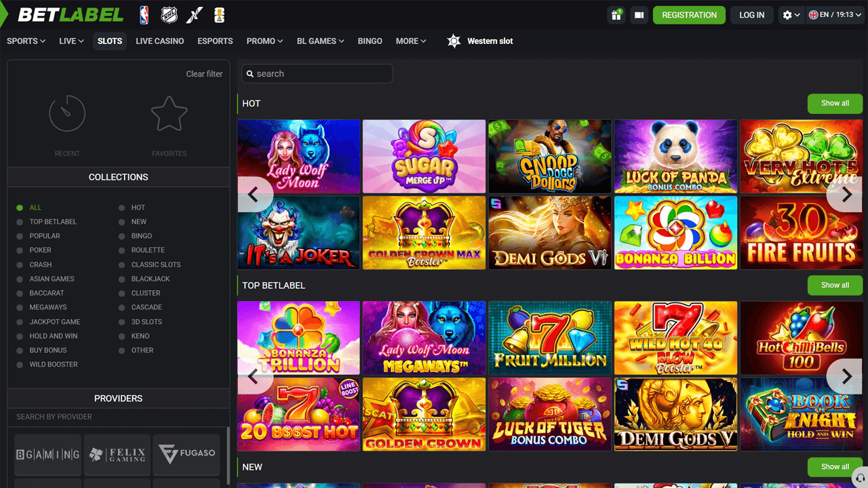
Task: Open the Sugar Merge Up game
Action: [425, 157]
